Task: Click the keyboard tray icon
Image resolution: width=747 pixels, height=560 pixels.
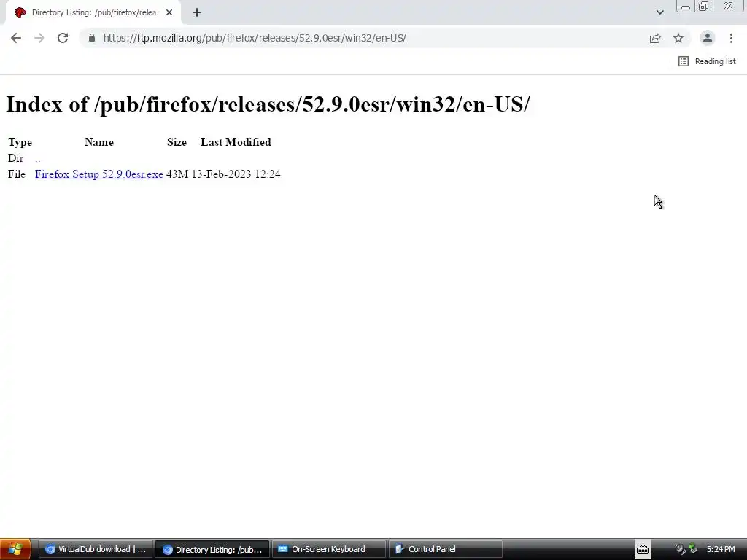Action: tap(643, 550)
